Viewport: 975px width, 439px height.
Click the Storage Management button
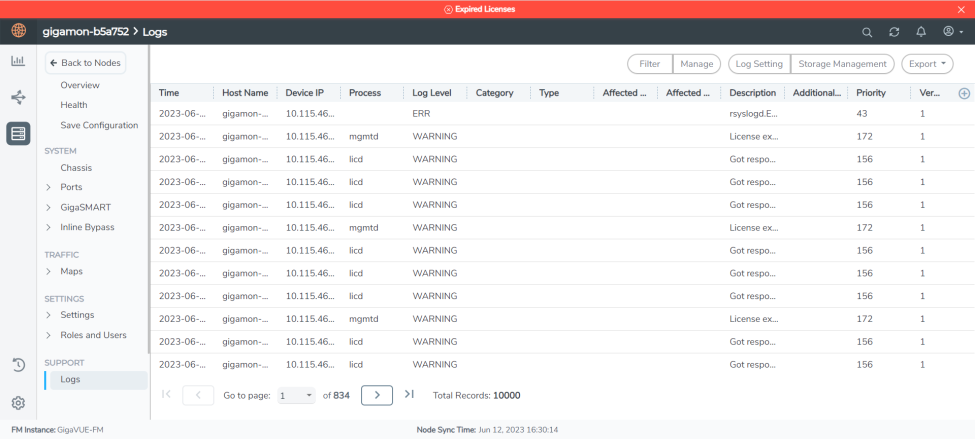pyautogui.click(x=842, y=64)
